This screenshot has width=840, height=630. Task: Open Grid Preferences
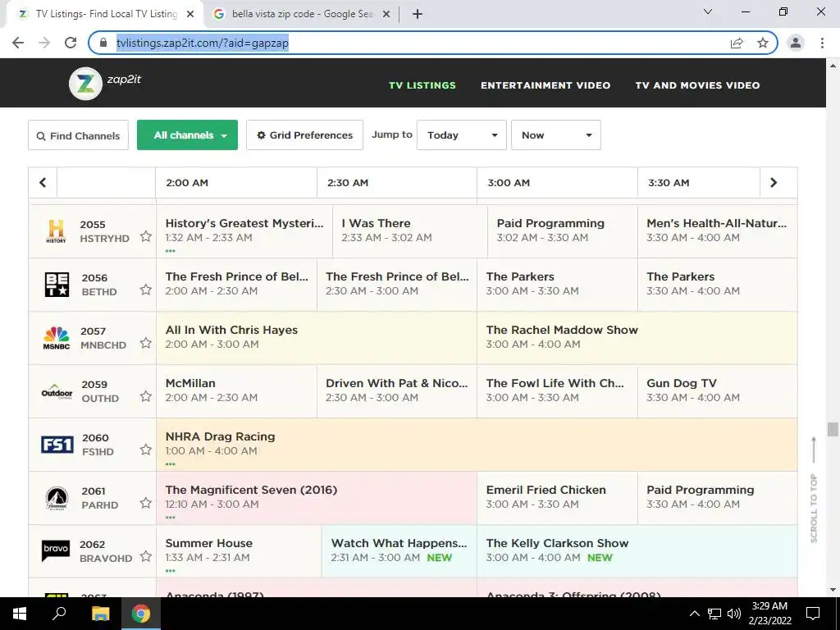305,135
